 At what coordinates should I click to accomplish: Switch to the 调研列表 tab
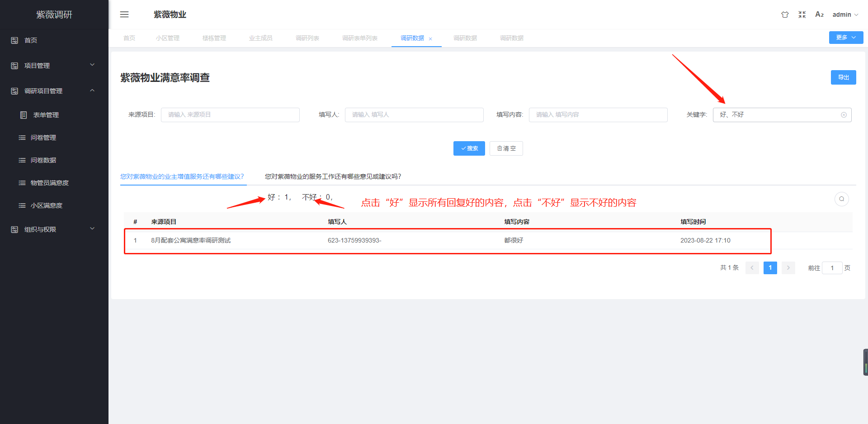(x=307, y=38)
